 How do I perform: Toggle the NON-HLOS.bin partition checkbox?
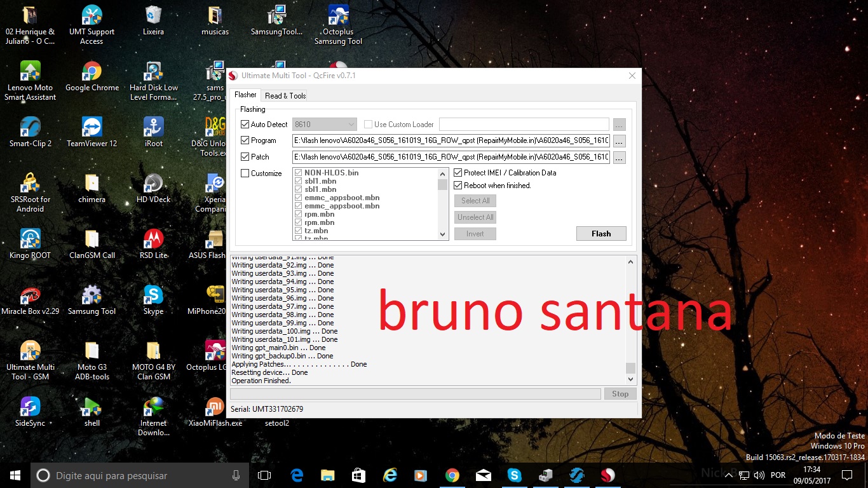[299, 173]
